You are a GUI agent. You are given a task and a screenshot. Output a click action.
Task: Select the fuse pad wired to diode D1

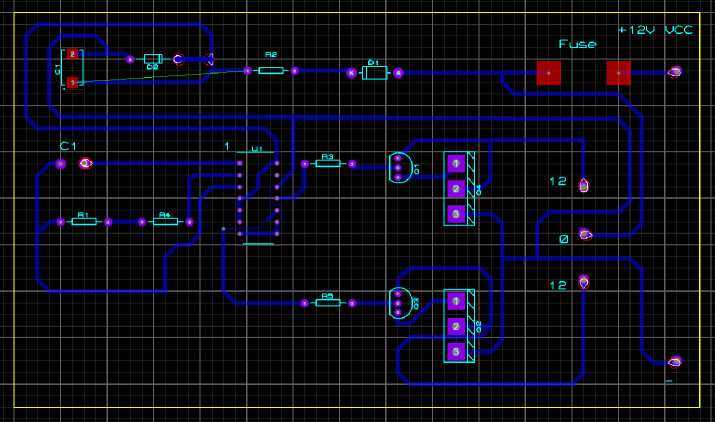click(549, 73)
